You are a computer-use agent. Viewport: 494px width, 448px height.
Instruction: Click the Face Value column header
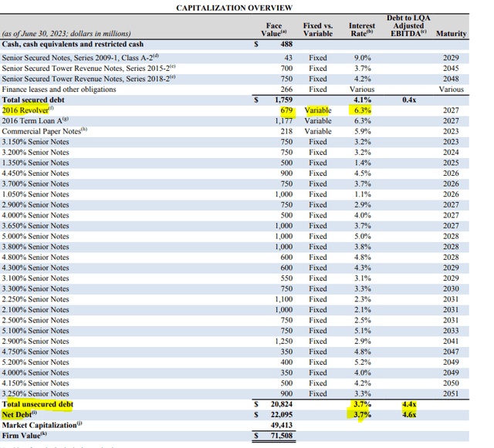click(x=274, y=29)
